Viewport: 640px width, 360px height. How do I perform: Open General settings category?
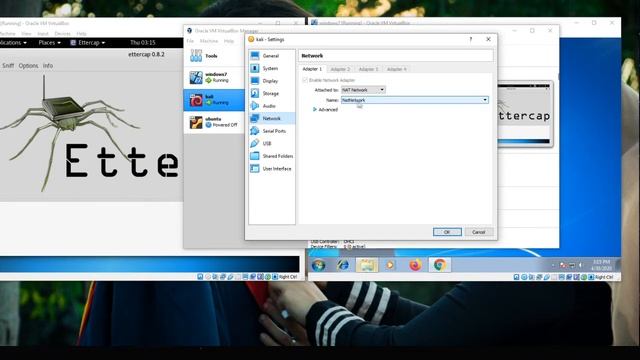pyautogui.click(x=272, y=56)
